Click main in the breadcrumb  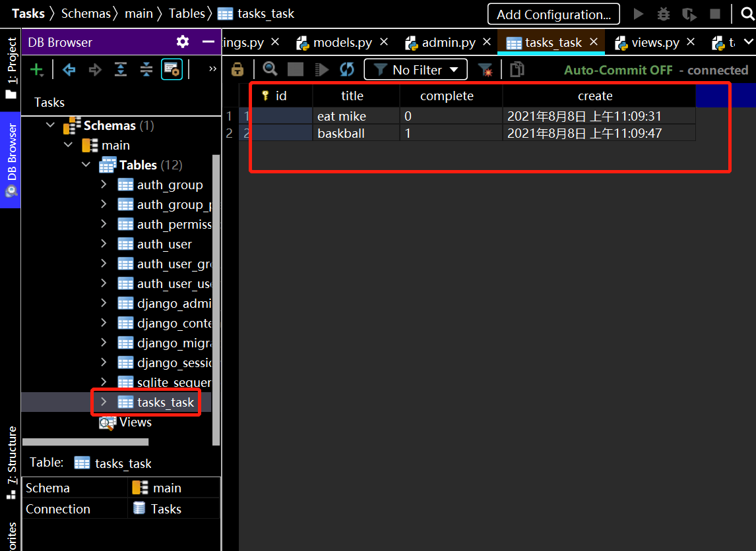point(139,14)
